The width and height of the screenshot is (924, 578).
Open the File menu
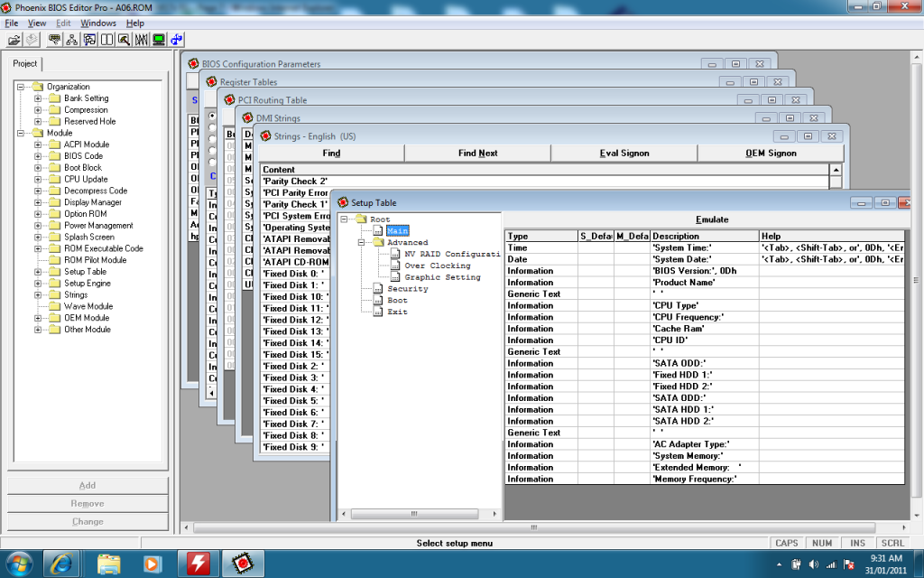click(x=11, y=23)
